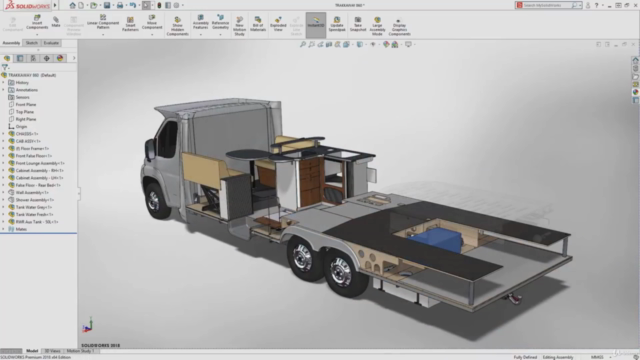Expand the Mates folder
Viewport: 640px width, 360px height.
(x=4, y=229)
